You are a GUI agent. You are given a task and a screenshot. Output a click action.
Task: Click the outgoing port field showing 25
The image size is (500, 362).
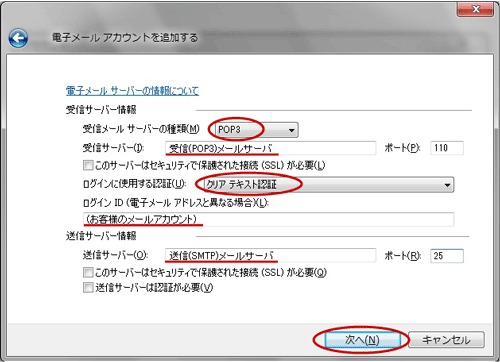tap(447, 256)
